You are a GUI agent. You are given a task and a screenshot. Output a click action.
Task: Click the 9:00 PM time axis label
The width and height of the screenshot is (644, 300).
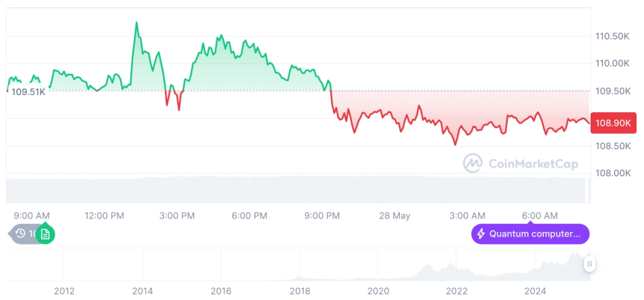(322, 216)
